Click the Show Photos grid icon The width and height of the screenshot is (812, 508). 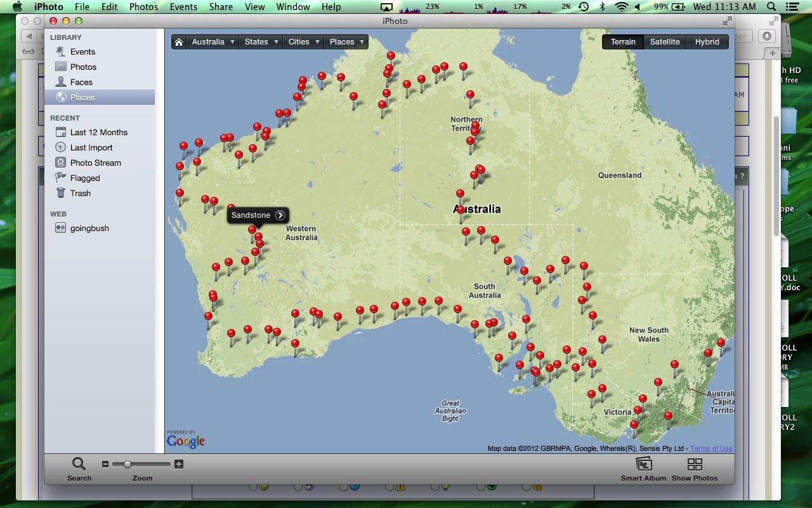(x=695, y=465)
